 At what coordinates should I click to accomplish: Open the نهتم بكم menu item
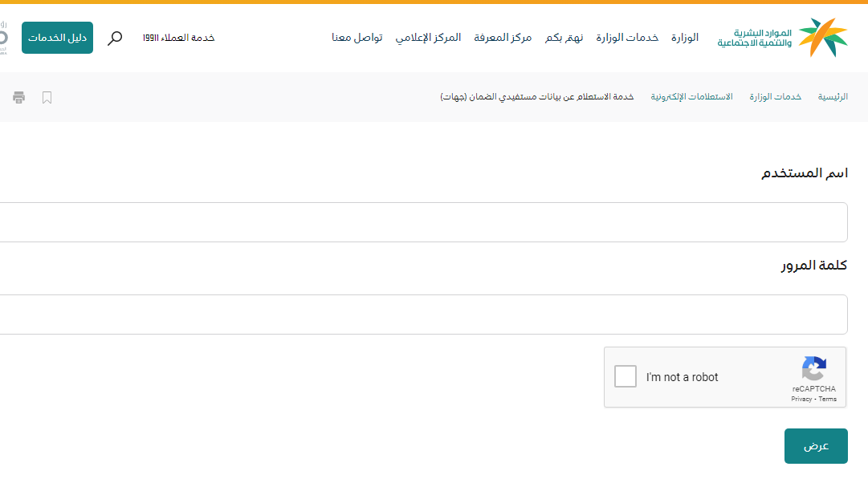(x=564, y=38)
